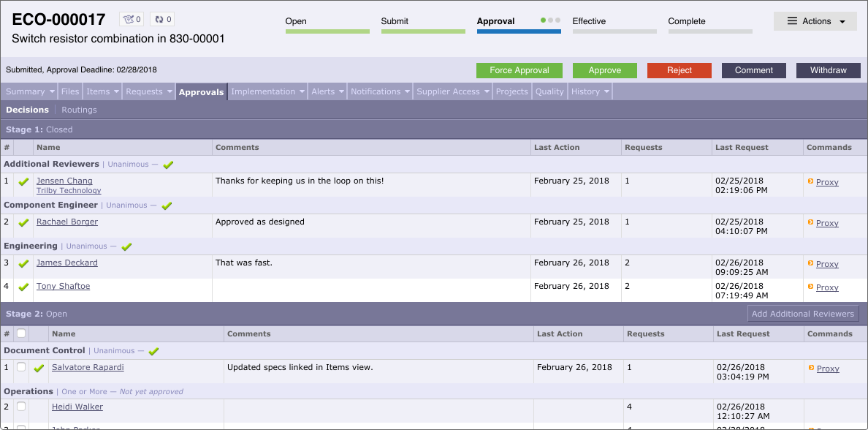Viewport: 868px width, 430px height.
Task: Click the approval progress dots indicator
Action: (x=550, y=20)
